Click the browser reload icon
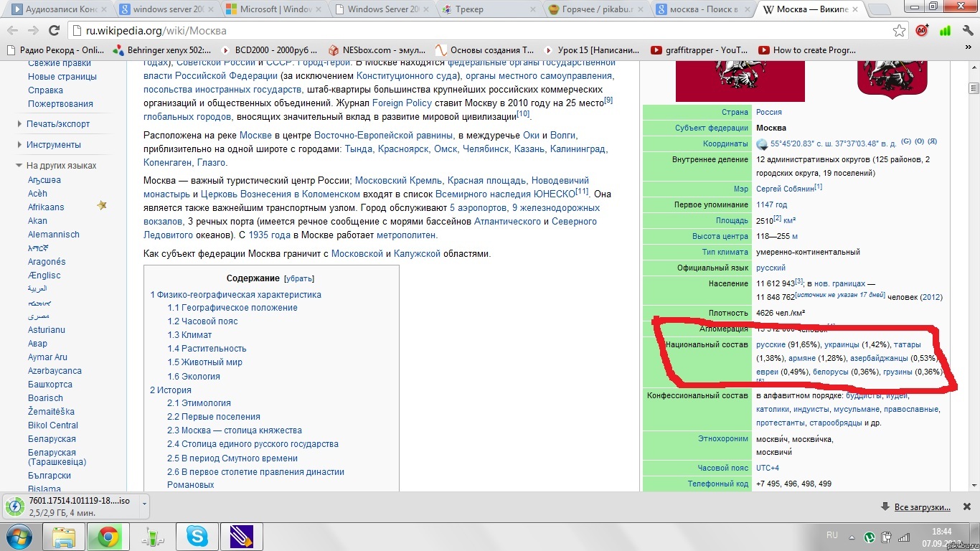This screenshot has width=980, height=551. point(54,31)
